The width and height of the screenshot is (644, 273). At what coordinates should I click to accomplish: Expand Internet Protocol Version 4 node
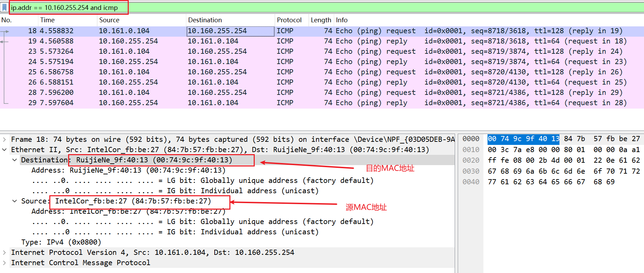click(x=4, y=252)
